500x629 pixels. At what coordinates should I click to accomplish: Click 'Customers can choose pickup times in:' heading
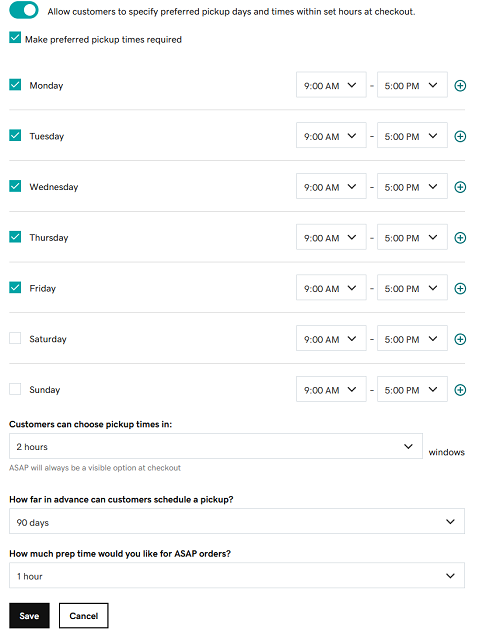(x=90, y=424)
